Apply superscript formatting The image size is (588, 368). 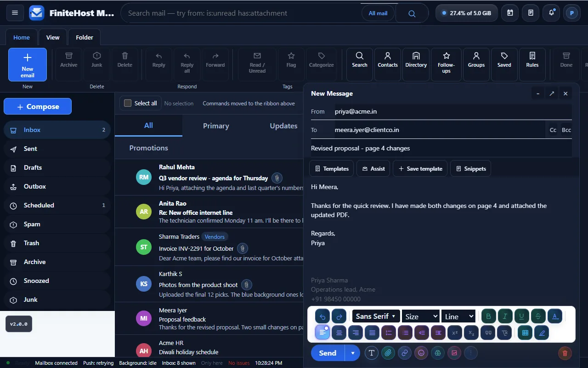pyautogui.click(x=455, y=333)
